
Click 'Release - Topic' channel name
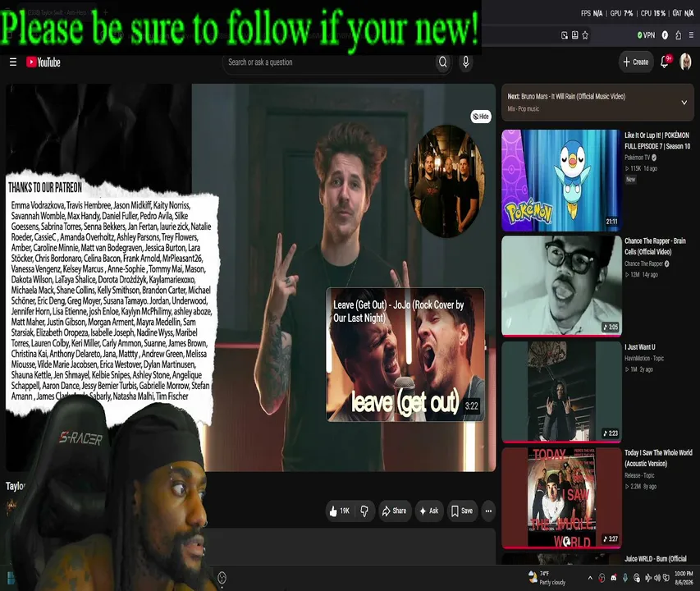pos(639,475)
